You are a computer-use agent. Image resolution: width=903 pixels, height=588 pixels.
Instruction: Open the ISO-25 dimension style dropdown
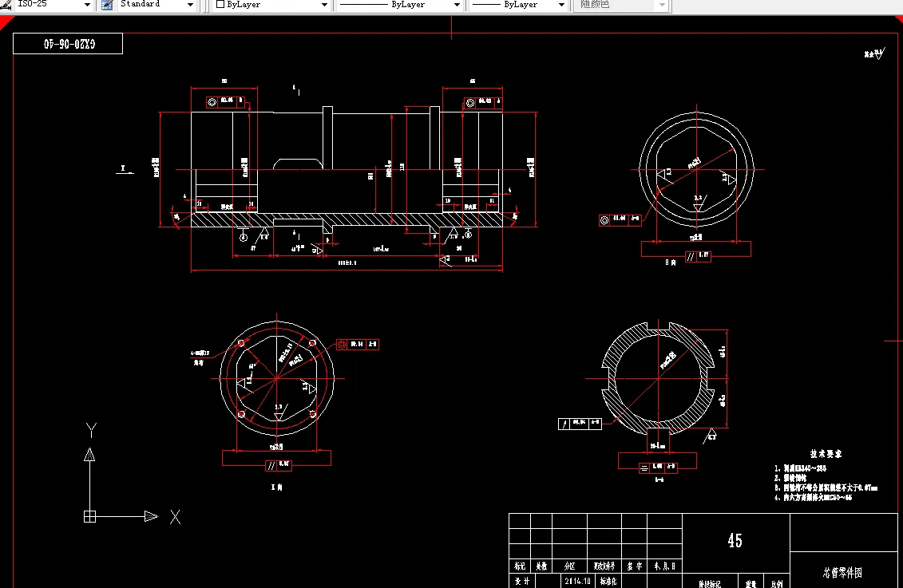(x=87, y=5)
